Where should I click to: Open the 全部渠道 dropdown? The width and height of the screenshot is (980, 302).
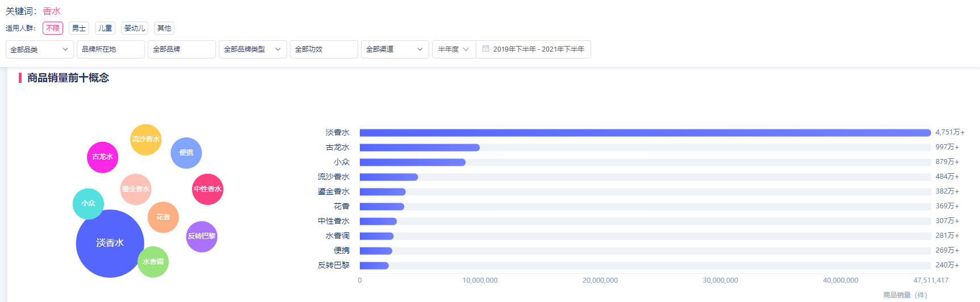(395, 49)
